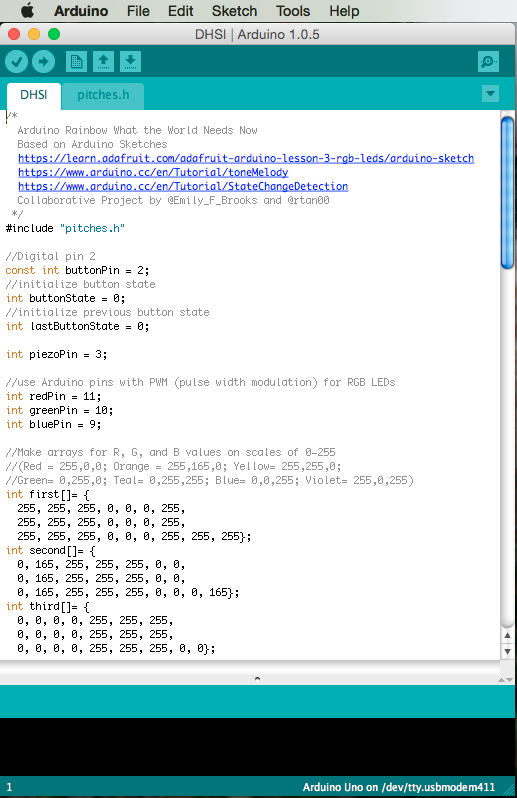Switch to the pitches.h tab
The width and height of the screenshot is (517, 798).
[103, 95]
